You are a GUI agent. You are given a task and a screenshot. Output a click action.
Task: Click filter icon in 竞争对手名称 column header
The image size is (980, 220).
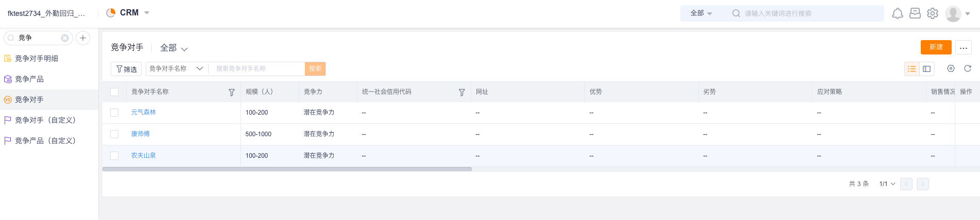tap(232, 93)
